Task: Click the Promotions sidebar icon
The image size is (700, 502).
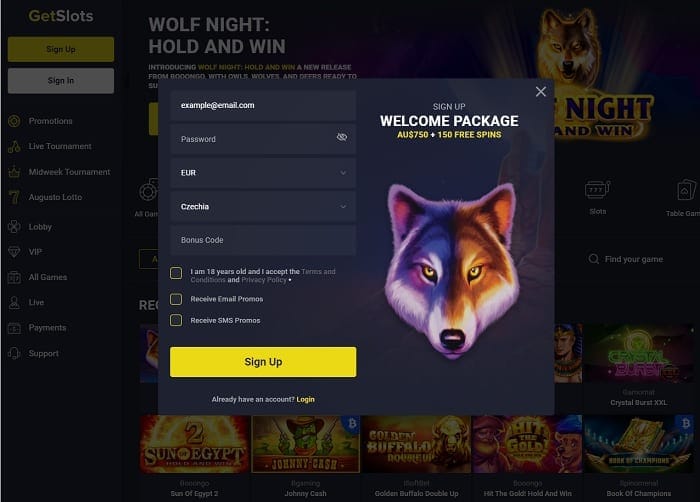Action: (x=14, y=121)
